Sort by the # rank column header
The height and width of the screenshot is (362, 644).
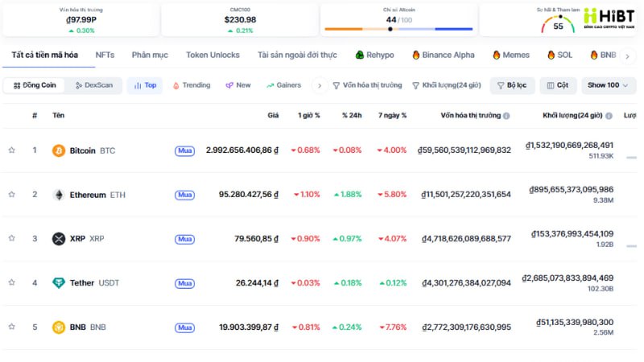coord(35,115)
